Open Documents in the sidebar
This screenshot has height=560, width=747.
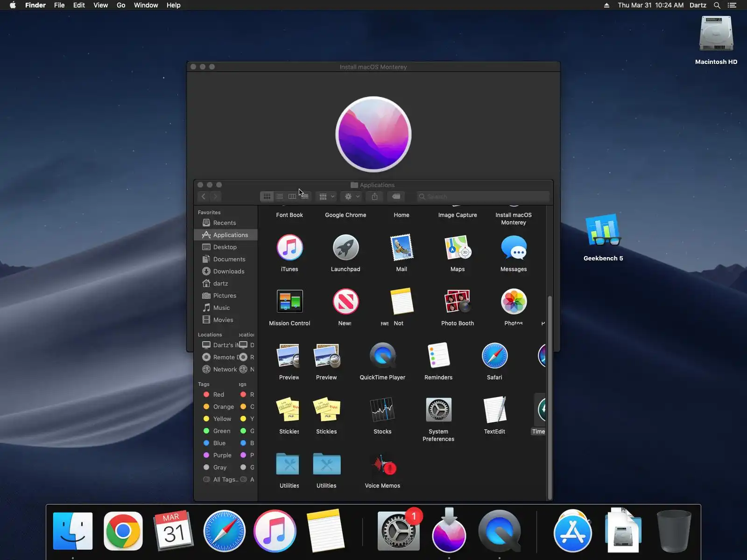point(226,259)
